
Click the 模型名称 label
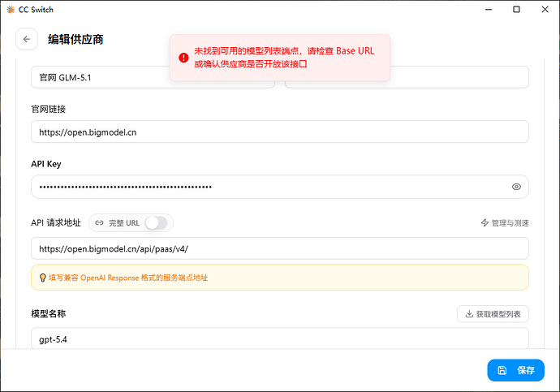click(x=48, y=314)
